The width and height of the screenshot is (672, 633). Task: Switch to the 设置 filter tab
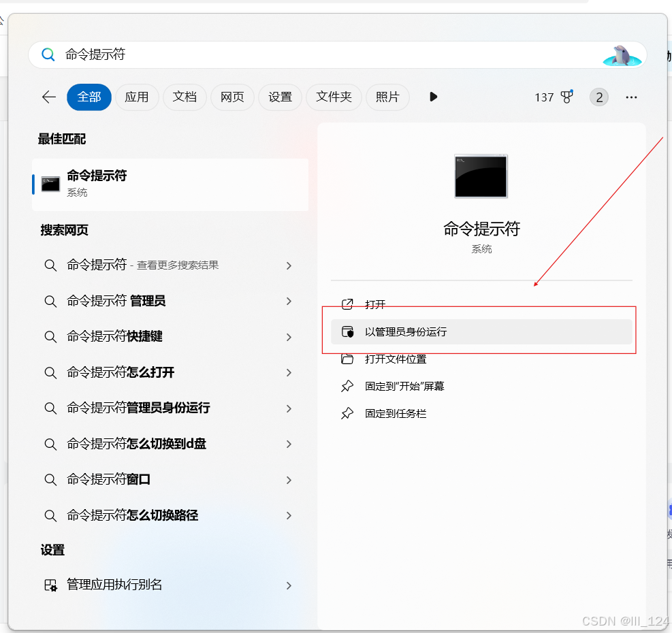pyautogui.click(x=280, y=97)
